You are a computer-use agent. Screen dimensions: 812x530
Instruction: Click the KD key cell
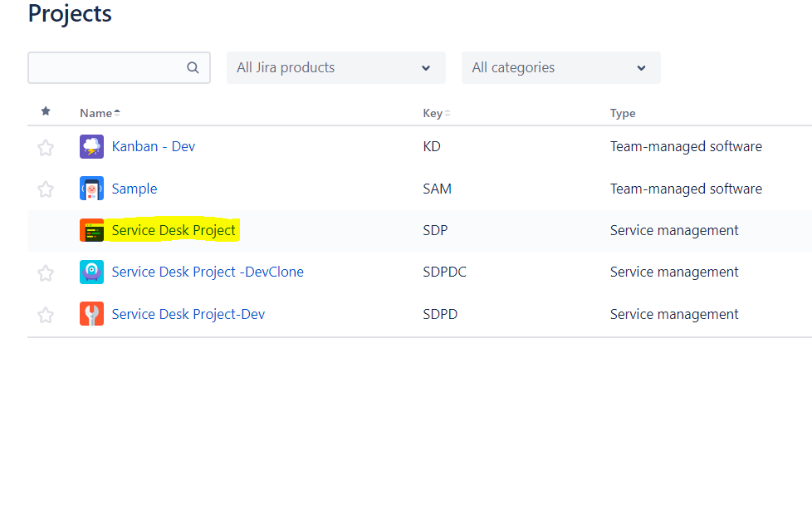tap(432, 146)
